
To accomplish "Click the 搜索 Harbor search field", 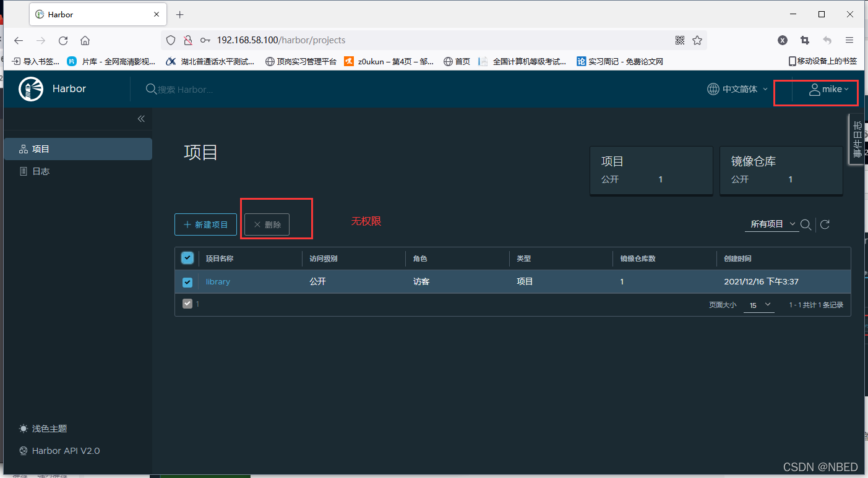I will coord(186,90).
